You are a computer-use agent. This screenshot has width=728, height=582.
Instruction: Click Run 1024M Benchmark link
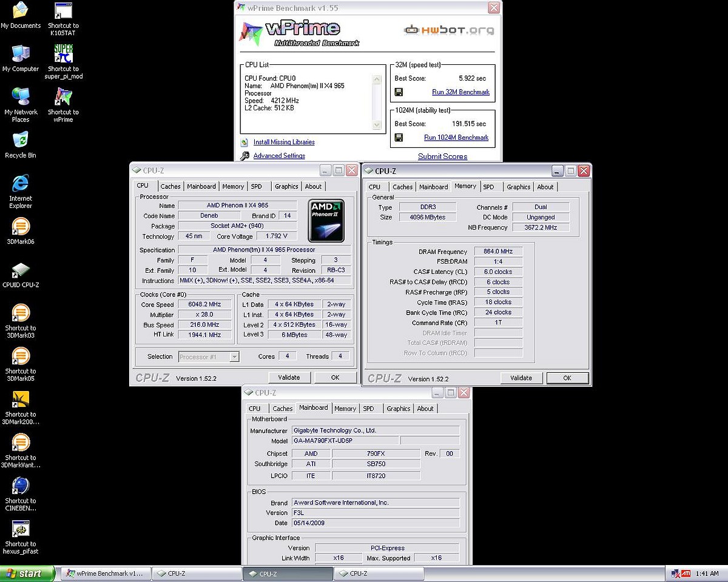[x=456, y=138]
